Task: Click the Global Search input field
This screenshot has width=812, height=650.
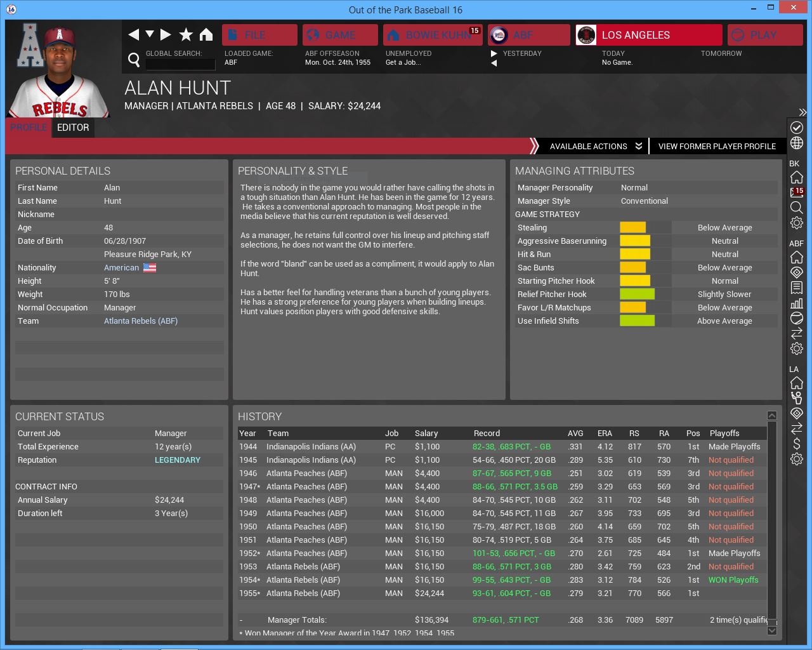Action: (x=180, y=64)
